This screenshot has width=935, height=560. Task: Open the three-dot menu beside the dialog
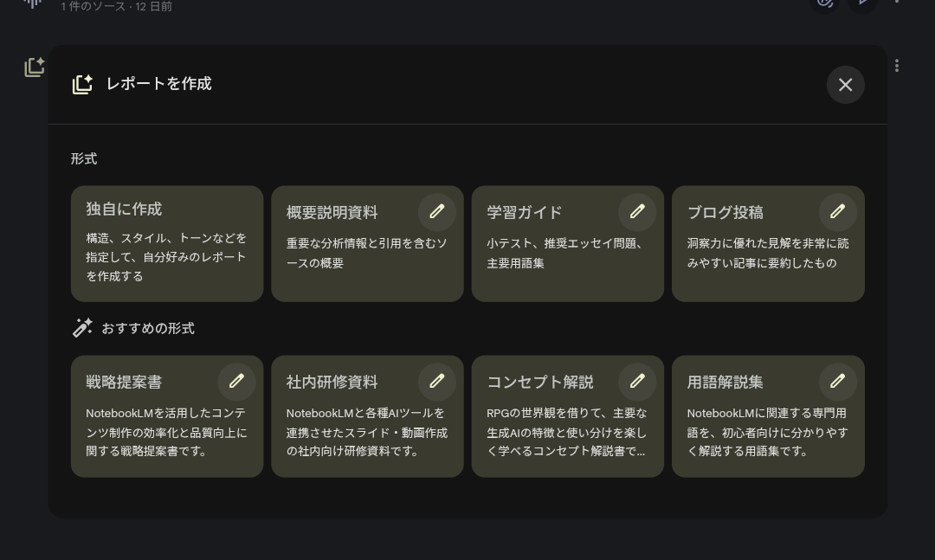pos(897,66)
